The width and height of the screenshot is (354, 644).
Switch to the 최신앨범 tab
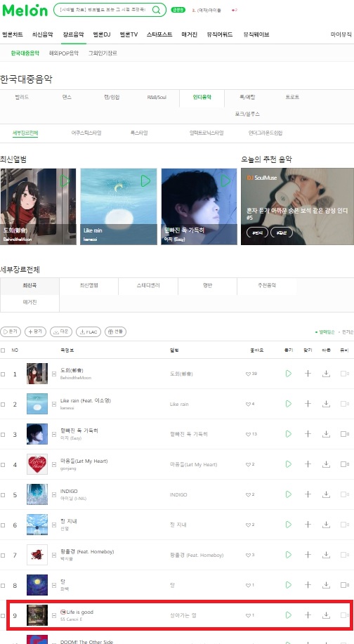click(x=88, y=285)
